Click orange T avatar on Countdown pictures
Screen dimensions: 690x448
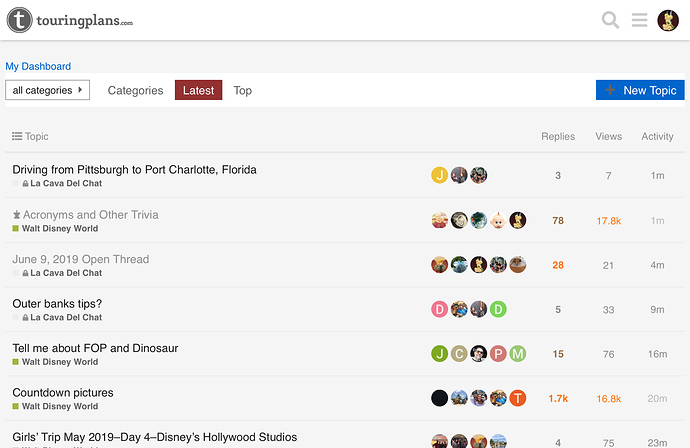[518, 398]
